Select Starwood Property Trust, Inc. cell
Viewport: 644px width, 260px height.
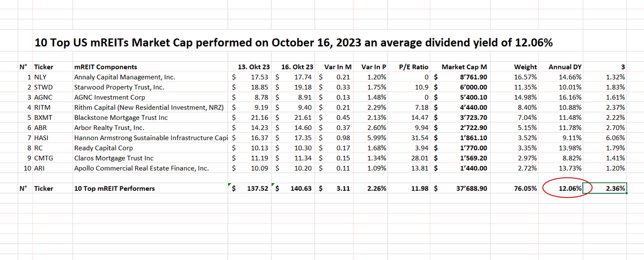(x=119, y=87)
